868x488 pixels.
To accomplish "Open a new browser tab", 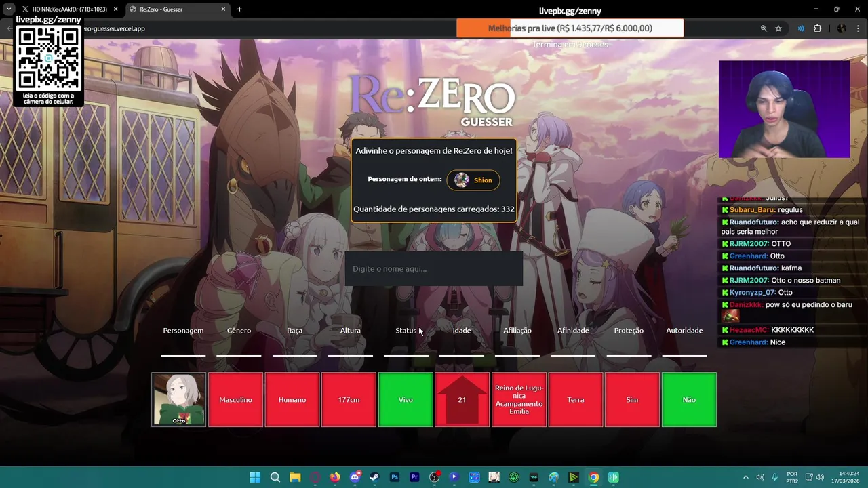I will pos(239,9).
